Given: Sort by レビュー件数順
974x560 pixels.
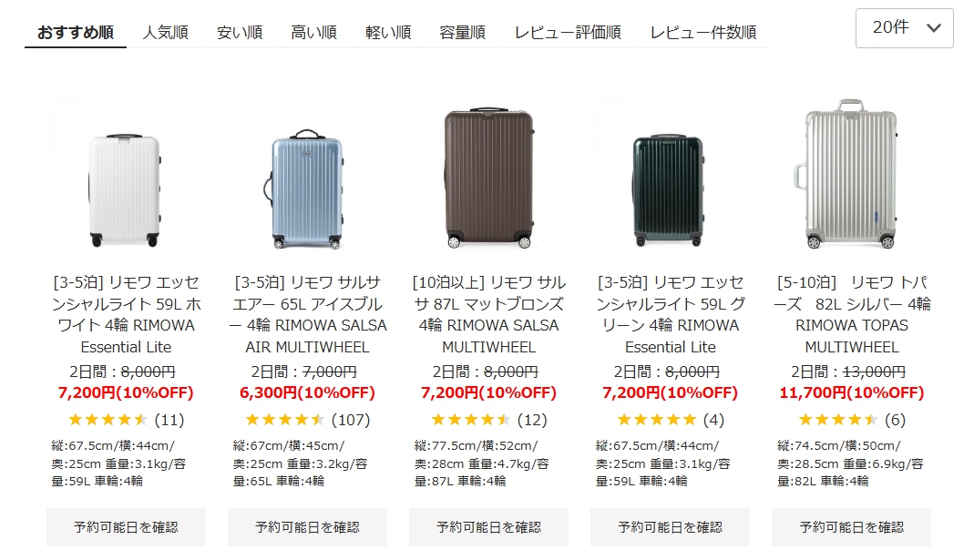Looking at the screenshot, I should 702,33.
